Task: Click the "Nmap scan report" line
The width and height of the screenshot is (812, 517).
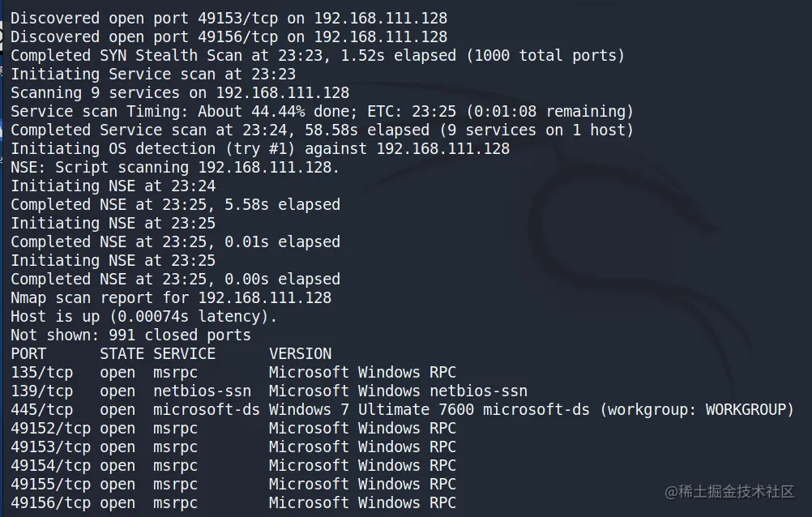Action: (171, 298)
